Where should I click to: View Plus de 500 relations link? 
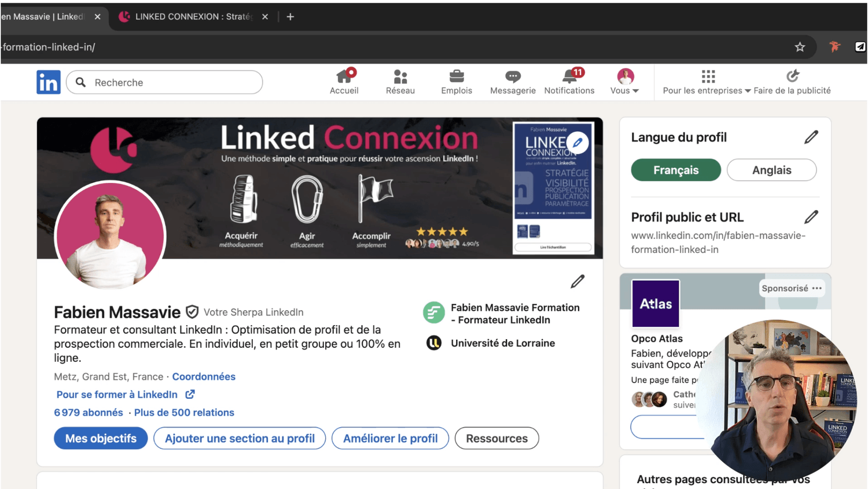[184, 412]
